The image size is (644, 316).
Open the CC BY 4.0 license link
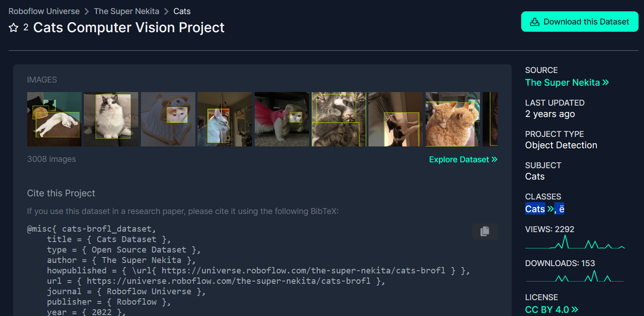coord(552,310)
